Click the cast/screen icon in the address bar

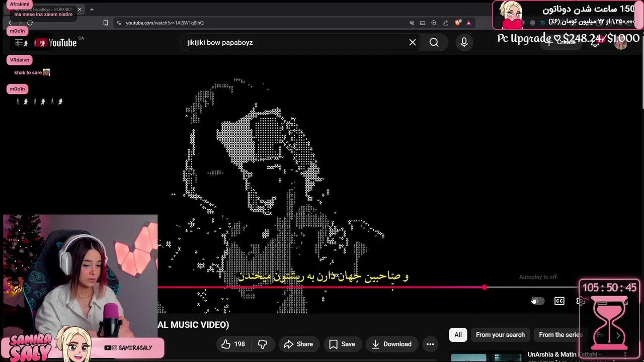point(423,23)
